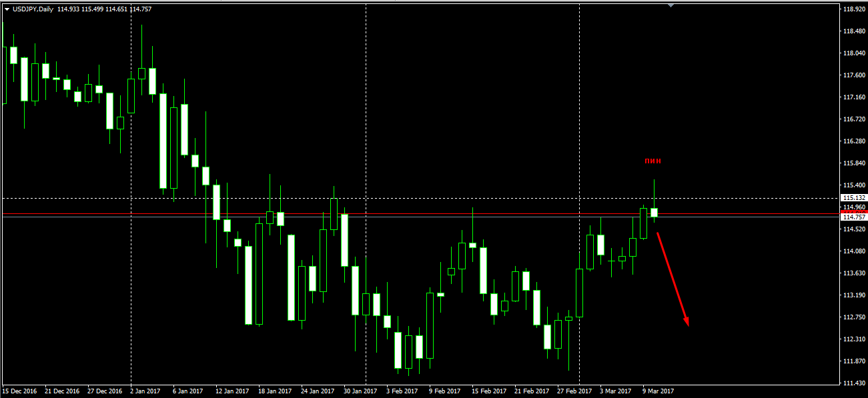Image resolution: width=868 pixels, height=398 pixels.
Task: Click the triangle icon before USDJPY,Daily
Action: point(6,9)
